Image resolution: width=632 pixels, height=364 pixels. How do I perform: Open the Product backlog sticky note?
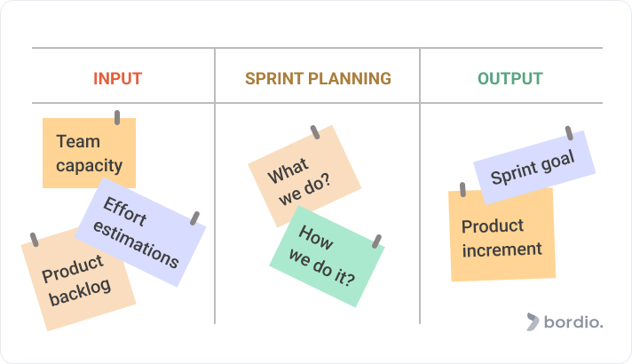(75, 284)
